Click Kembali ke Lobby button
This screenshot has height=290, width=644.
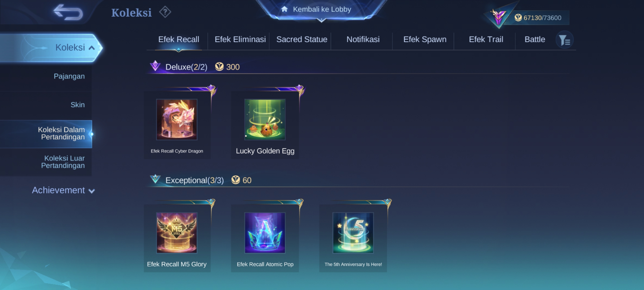[321, 9]
